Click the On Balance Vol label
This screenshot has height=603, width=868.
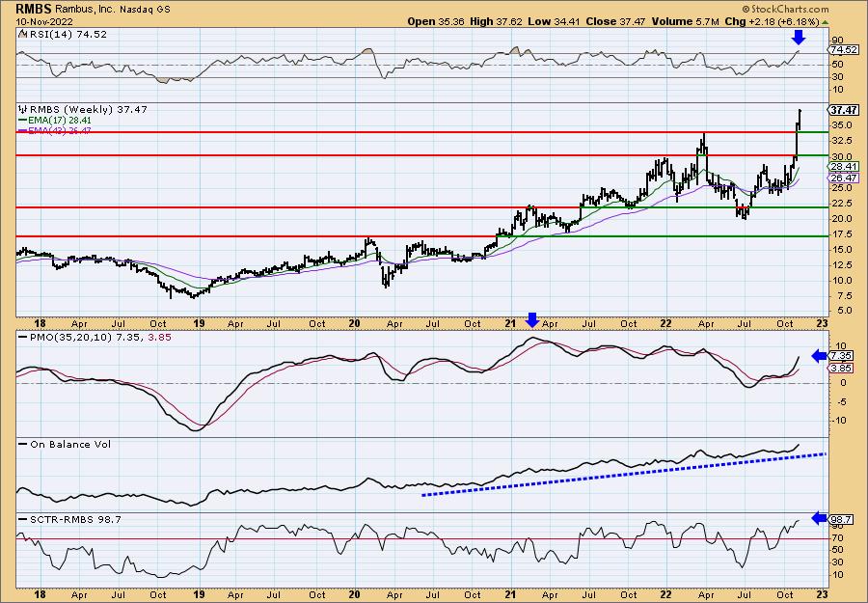coord(70,444)
